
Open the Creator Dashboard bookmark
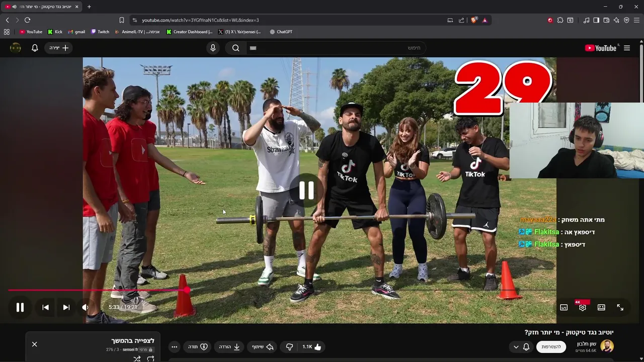click(x=190, y=32)
